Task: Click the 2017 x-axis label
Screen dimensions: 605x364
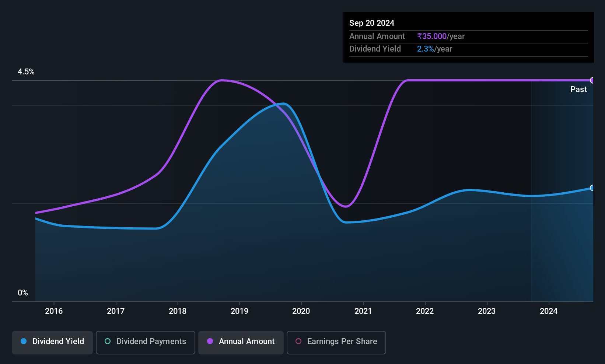Action: pyautogui.click(x=116, y=311)
